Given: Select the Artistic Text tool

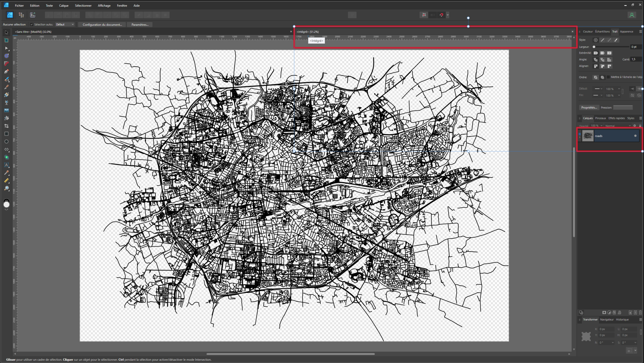Looking at the screenshot, I should [6, 165].
